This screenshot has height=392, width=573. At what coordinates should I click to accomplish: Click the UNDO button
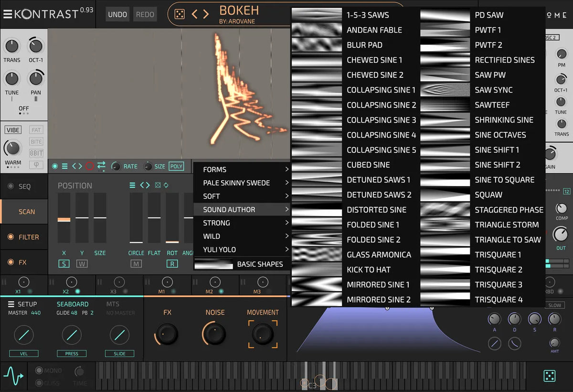coord(117,14)
